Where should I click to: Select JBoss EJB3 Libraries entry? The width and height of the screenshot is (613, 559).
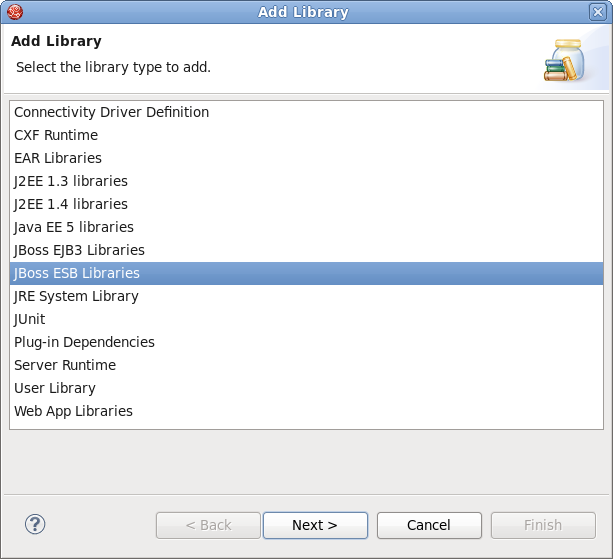pyautogui.click(x=79, y=250)
